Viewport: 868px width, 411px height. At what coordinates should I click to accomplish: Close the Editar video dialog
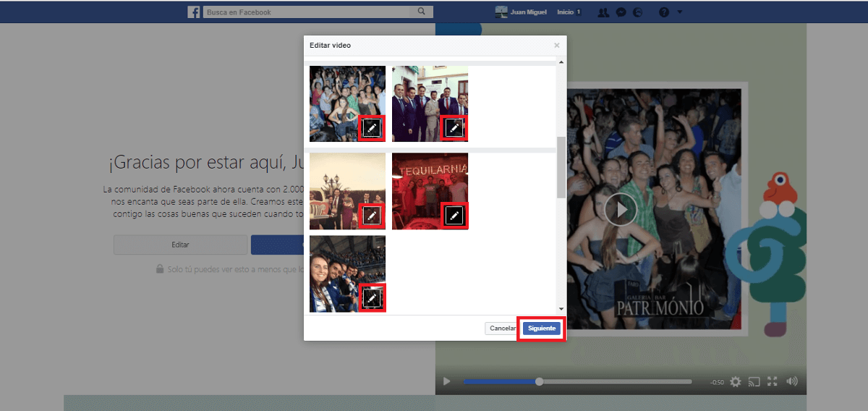tap(556, 45)
